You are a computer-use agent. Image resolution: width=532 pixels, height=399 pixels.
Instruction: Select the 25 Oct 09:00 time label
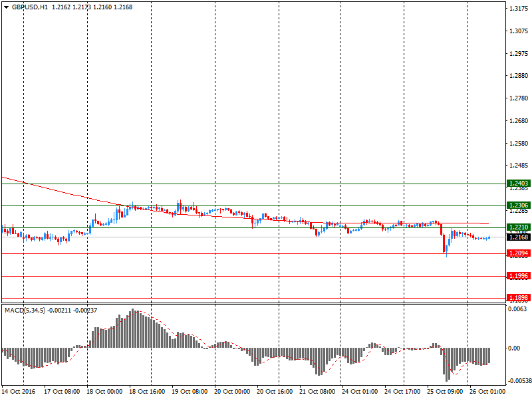pos(445,392)
